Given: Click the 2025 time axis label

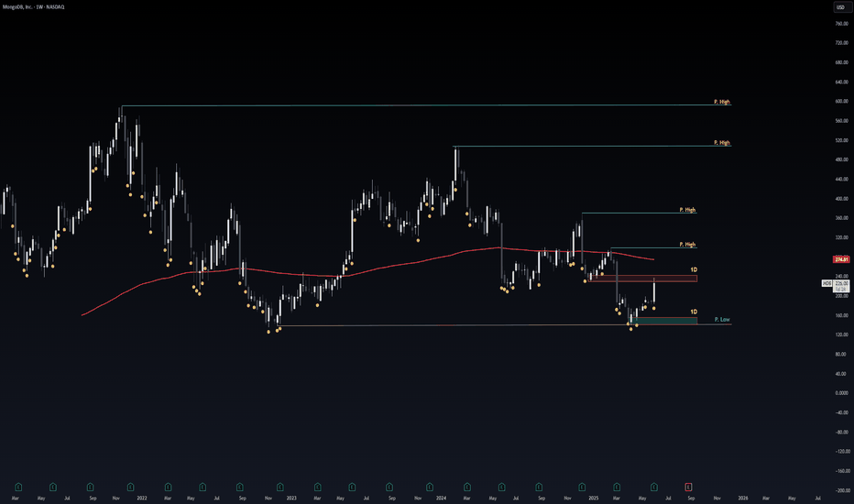Looking at the screenshot, I should pyautogui.click(x=594, y=498).
